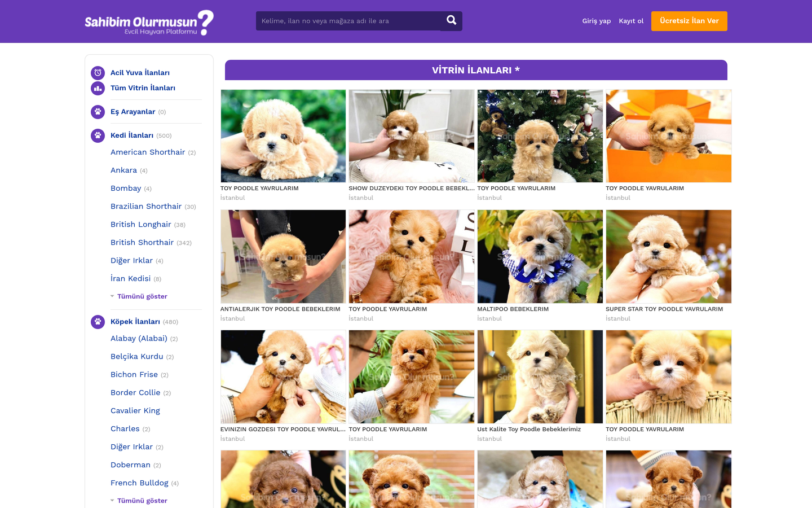
Task: Click the search magnifier icon
Action: pyautogui.click(x=451, y=21)
